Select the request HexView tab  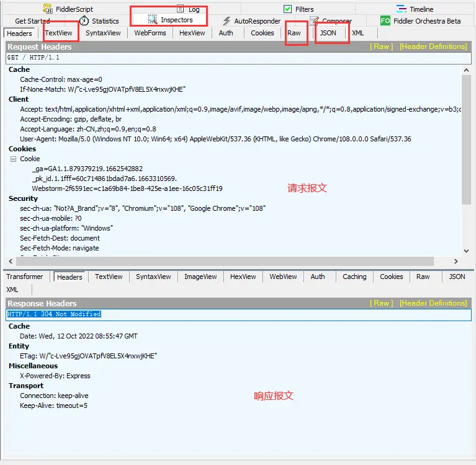[192, 33]
